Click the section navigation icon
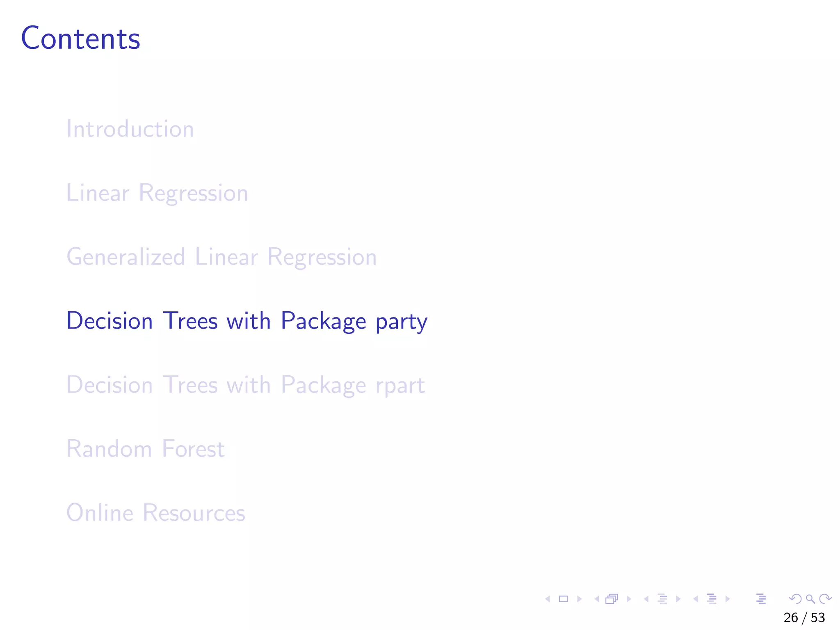The height and width of the screenshot is (630, 840). coord(712,599)
